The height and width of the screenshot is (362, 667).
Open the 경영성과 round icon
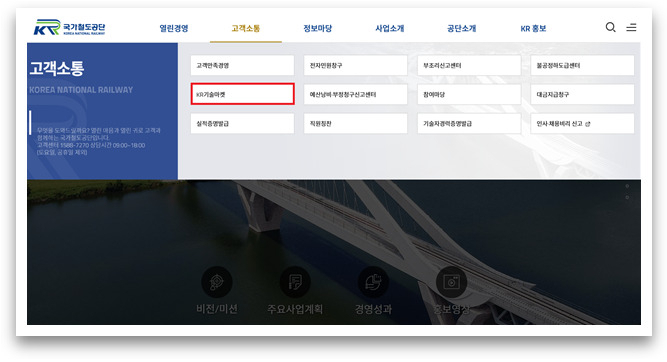373,282
